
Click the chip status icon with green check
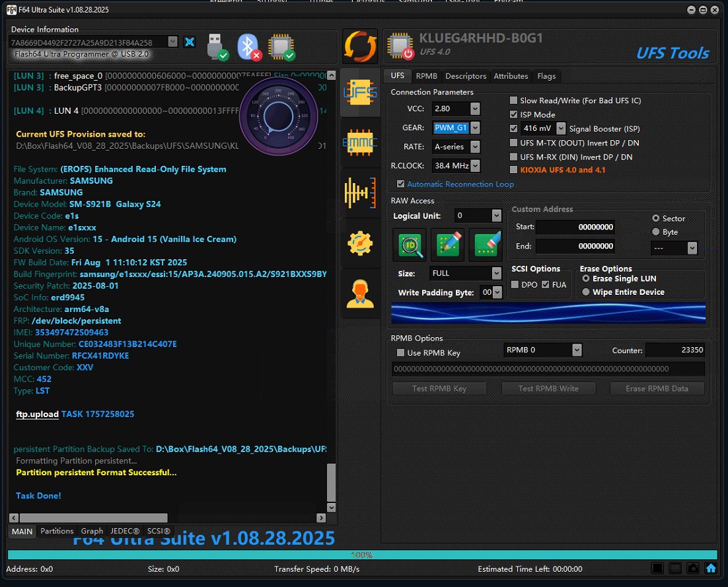coord(281,47)
